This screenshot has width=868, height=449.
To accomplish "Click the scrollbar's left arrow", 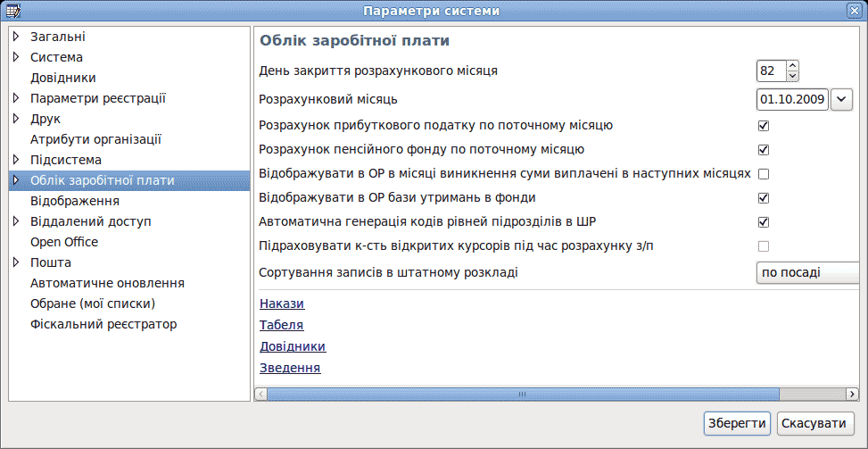I will (x=260, y=394).
